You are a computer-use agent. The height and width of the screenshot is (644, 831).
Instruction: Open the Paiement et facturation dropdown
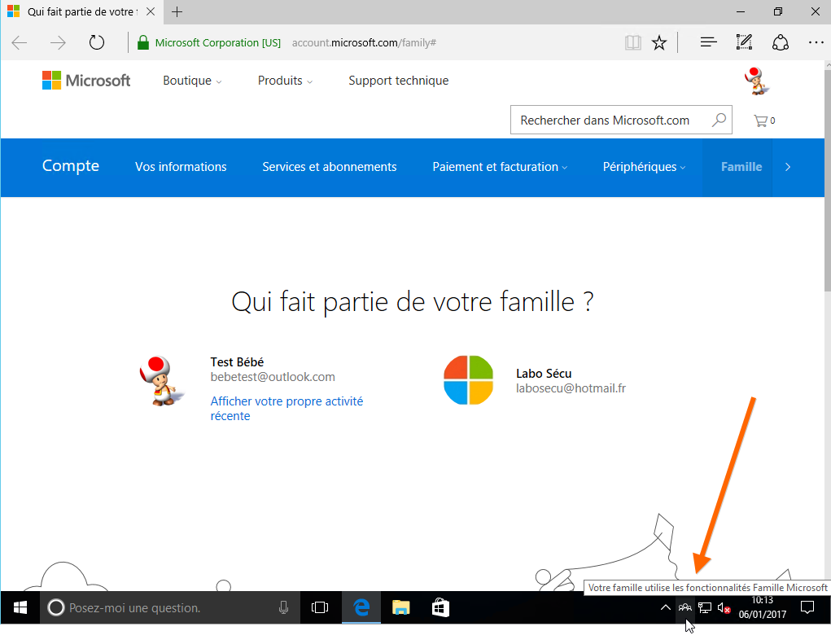pos(500,167)
